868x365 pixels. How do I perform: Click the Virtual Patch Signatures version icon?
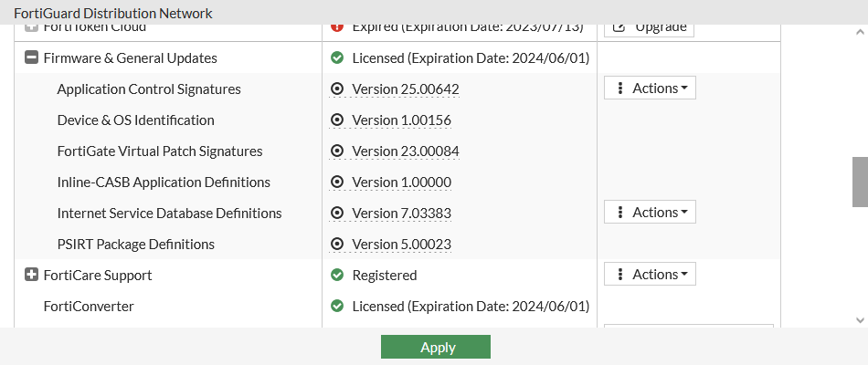tap(337, 151)
